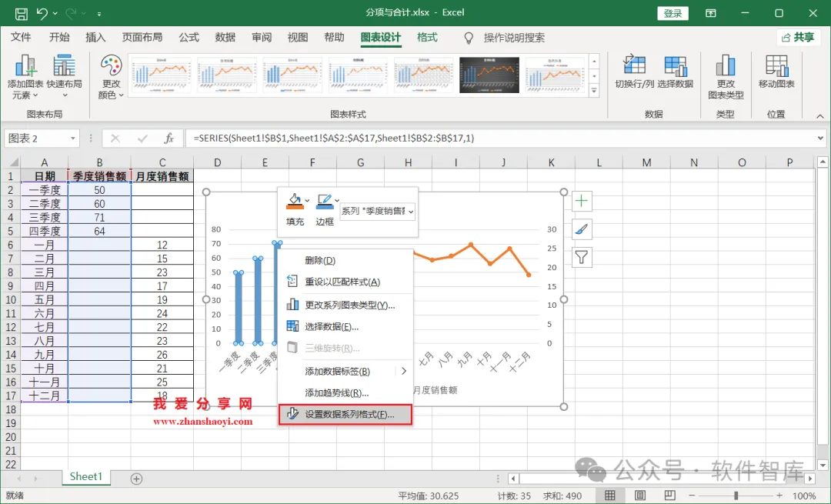
Task: Select cell B2 with value 50
Action: (x=99, y=190)
